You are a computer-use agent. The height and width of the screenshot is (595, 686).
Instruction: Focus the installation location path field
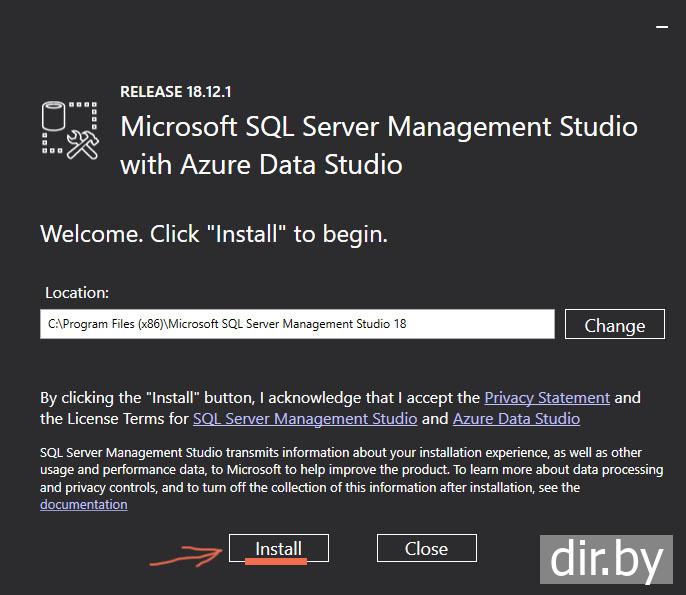297,324
